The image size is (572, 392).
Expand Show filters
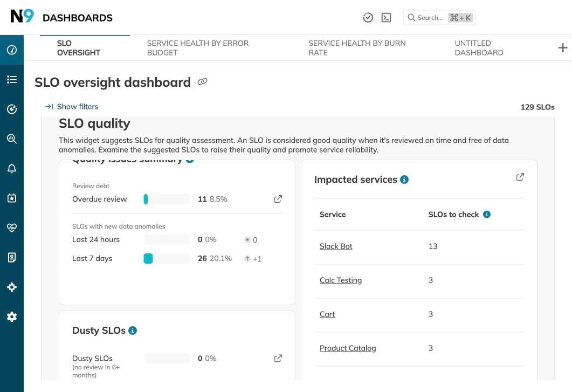point(72,105)
